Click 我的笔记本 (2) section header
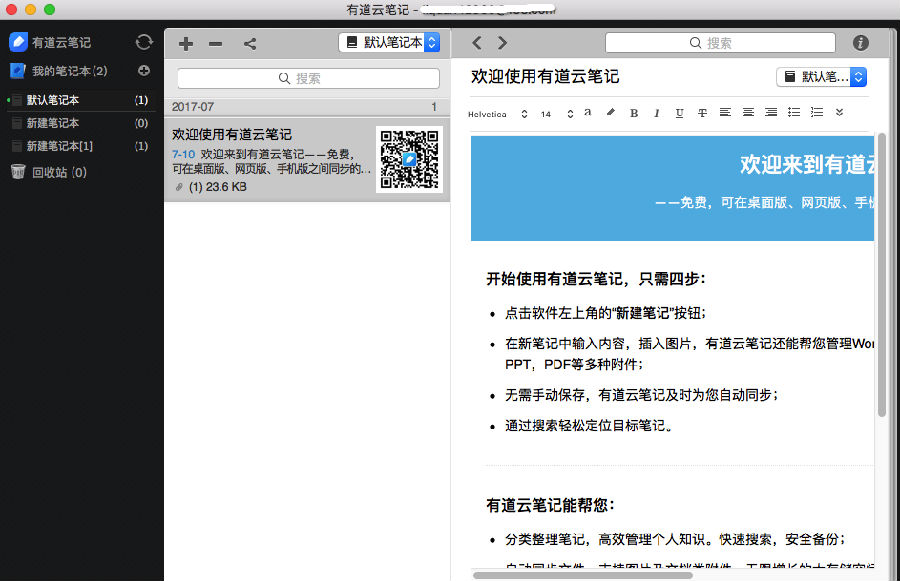This screenshot has width=900, height=581. point(69,71)
